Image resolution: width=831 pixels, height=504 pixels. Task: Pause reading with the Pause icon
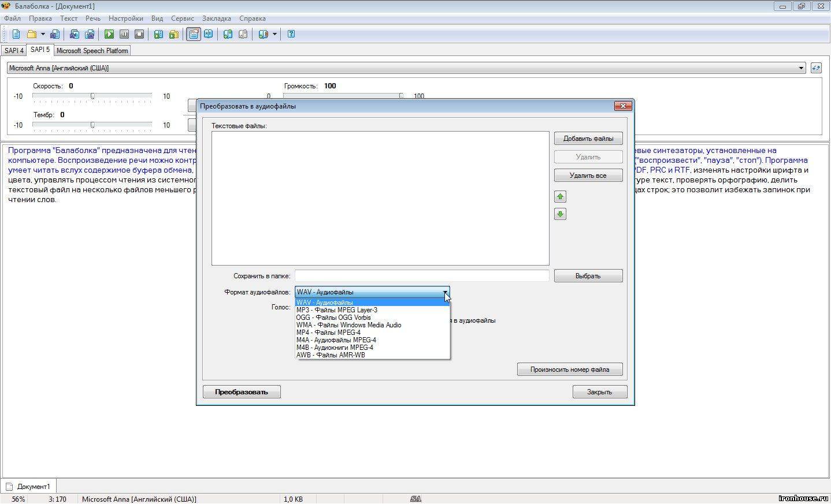pos(124,34)
